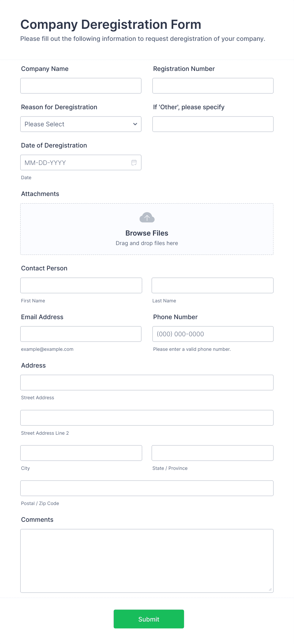Select the Street Address Line 2 field
Viewport: 294px width, 644px height.
(147, 418)
